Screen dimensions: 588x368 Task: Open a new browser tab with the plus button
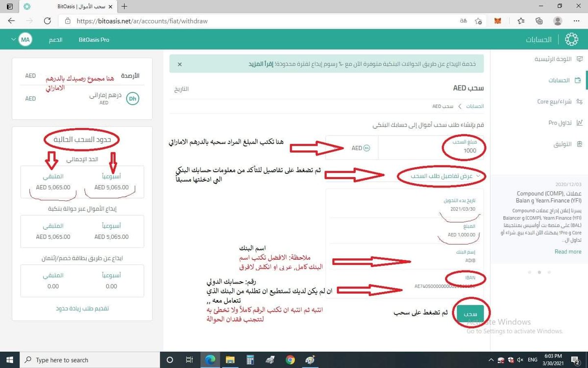(124, 6)
